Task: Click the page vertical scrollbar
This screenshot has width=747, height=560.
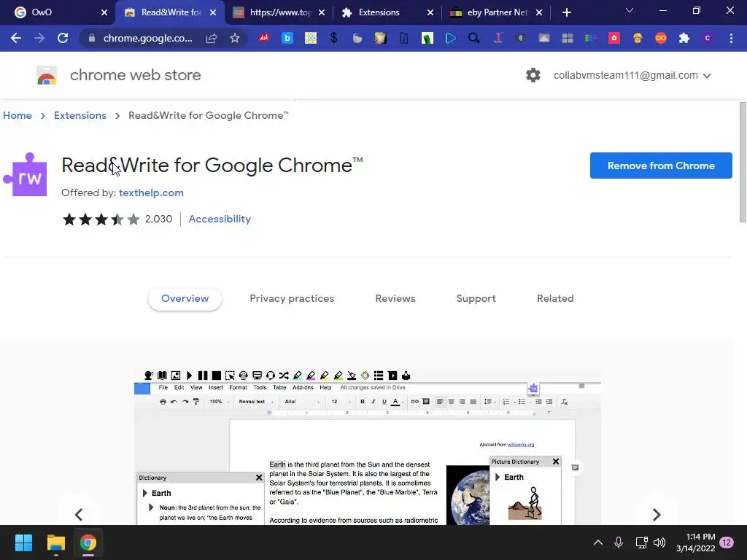Action: click(x=743, y=162)
